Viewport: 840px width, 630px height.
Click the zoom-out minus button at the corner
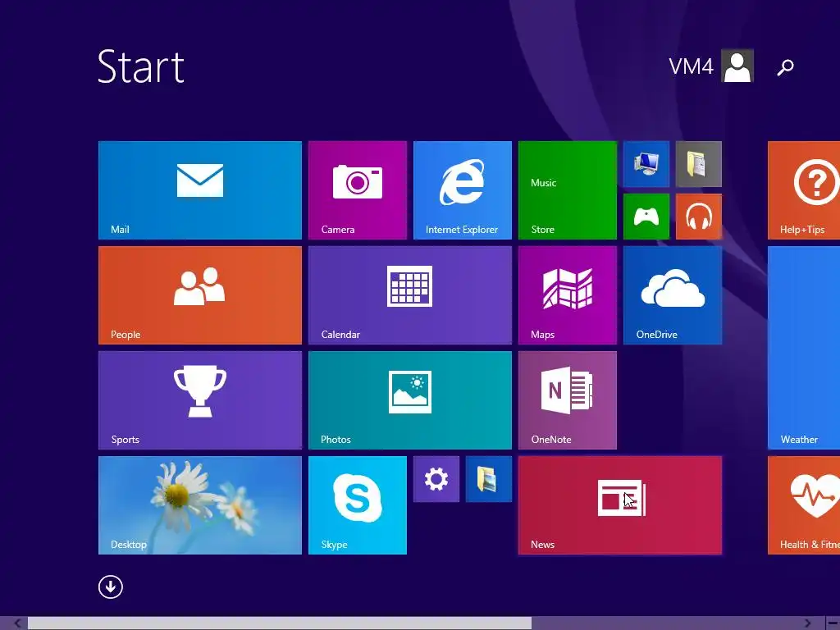click(x=833, y=623)
